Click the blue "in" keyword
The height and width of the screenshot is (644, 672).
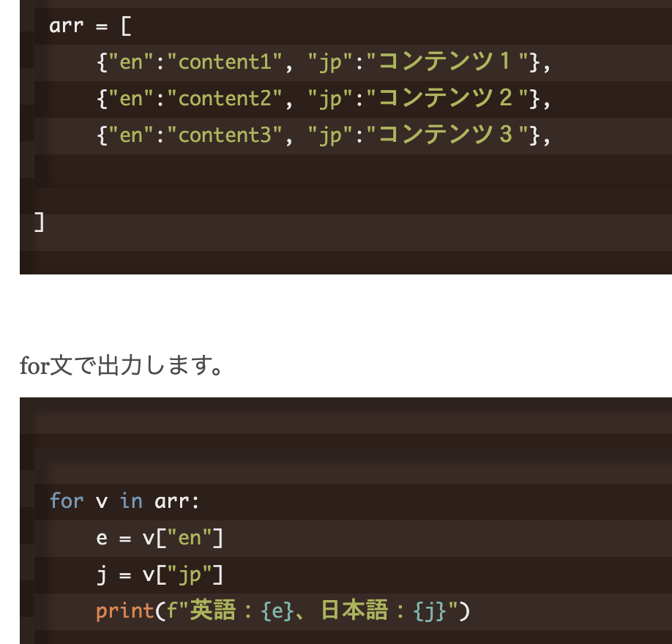(131, 501)
